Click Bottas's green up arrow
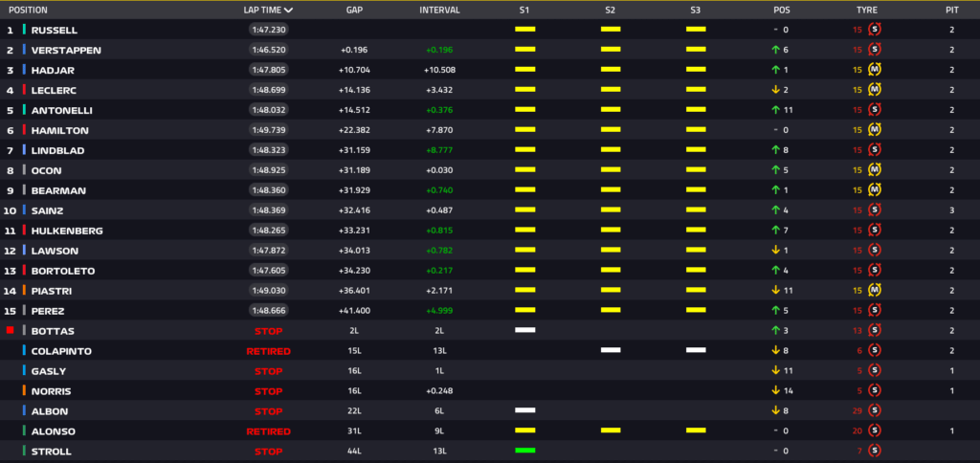 coord(775,331)
